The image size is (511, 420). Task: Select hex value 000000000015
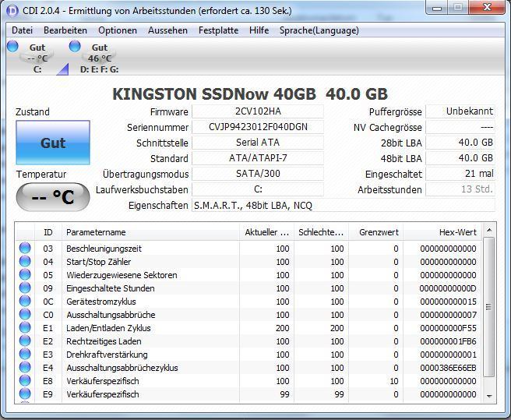pyautogui.click(x=448, y=302)
